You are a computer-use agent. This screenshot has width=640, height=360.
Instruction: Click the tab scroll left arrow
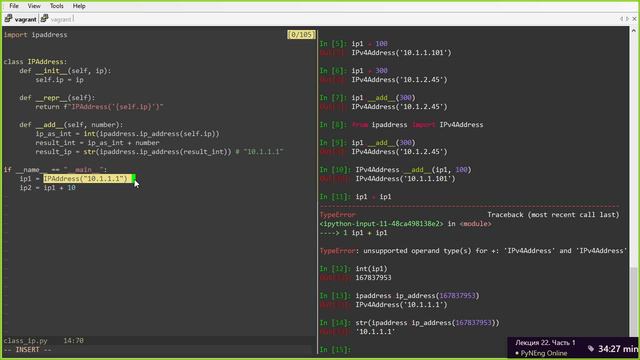(x=621, y=19)
